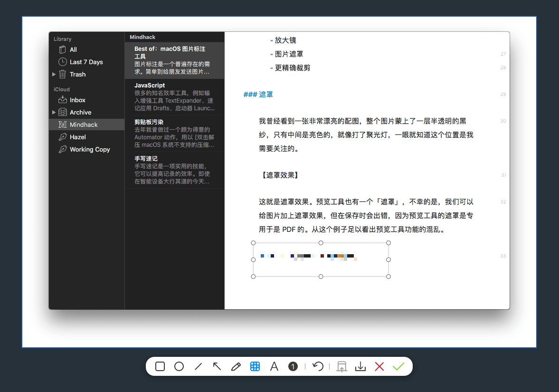Cancel screenshot with red X

point(379,366)
